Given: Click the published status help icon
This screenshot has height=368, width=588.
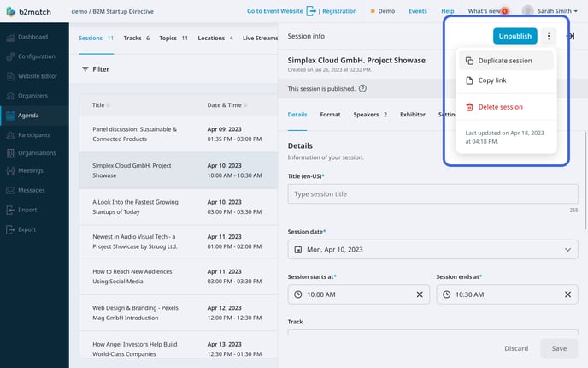Looking at the screenshot, I should (362, 89).
